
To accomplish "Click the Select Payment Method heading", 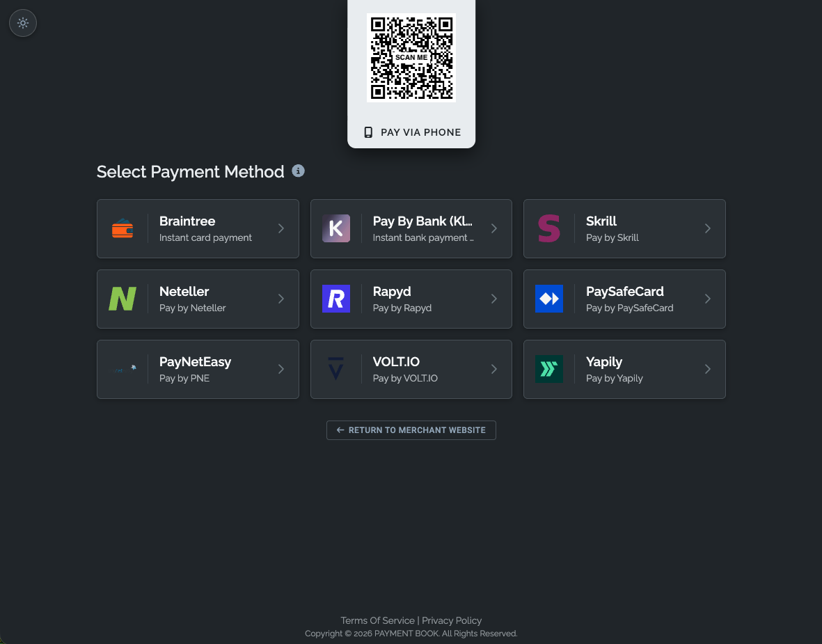I will pos(190,171).
